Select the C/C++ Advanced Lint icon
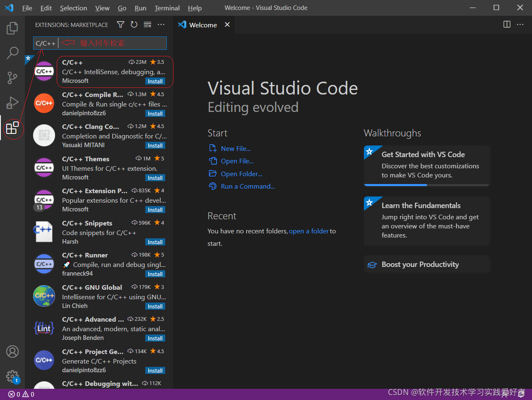532x400 pixels. pyautogui.click(x=44, y=328)
